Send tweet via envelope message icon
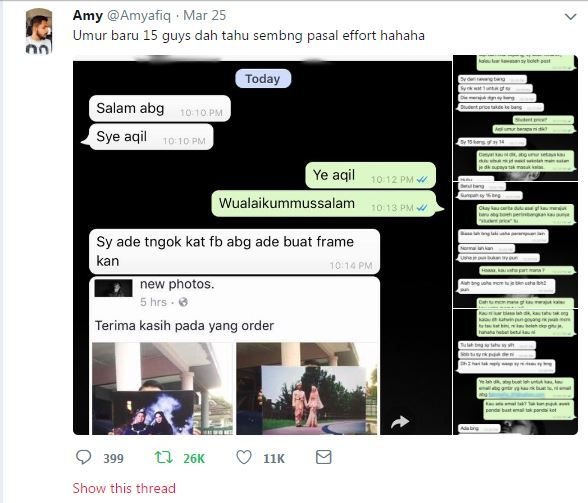The width and height of the screenshot is (588, 503). click(323, 457)
